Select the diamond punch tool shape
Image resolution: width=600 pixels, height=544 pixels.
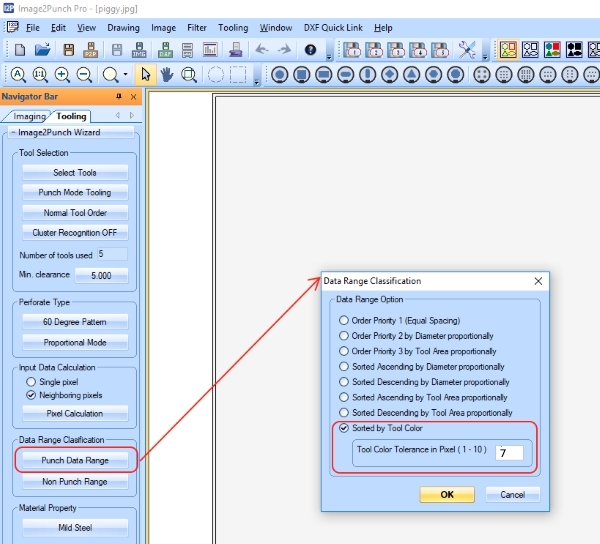[390, 75]
